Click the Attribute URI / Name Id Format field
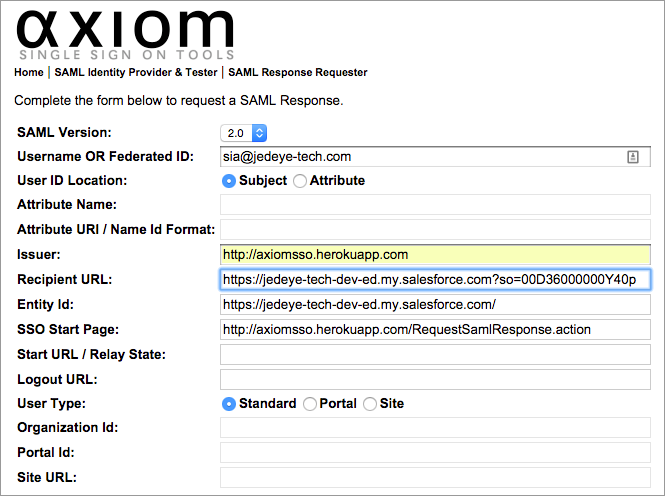This screenshot has width=665, height=496. pyautogui.click(x=435, y=230)
